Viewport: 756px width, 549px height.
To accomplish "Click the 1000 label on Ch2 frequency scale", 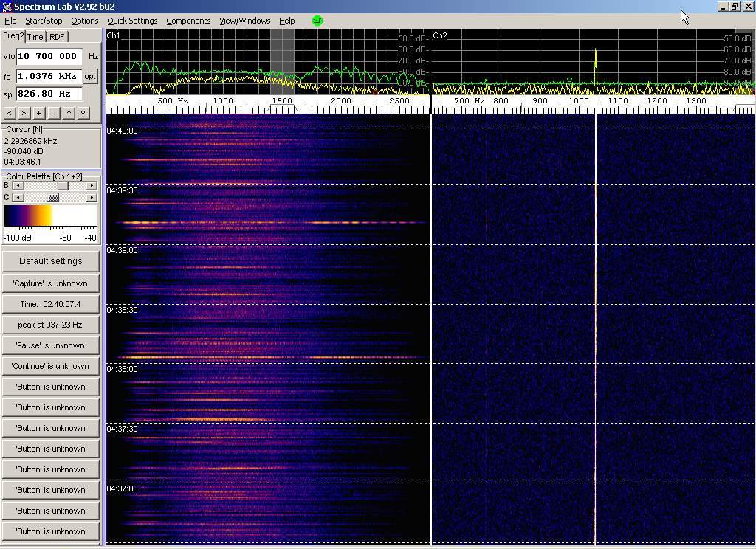I will [x=579, y=101].
